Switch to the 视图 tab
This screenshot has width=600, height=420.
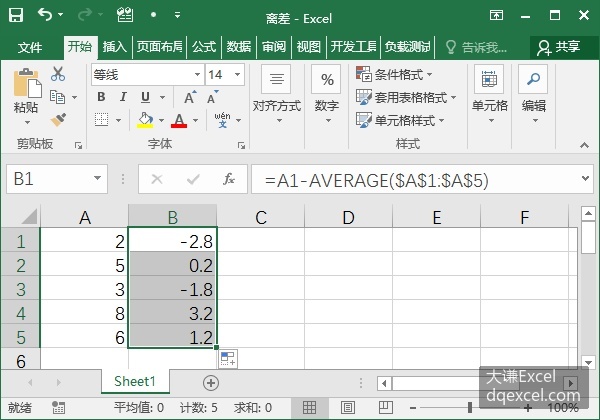click(309, 47)
